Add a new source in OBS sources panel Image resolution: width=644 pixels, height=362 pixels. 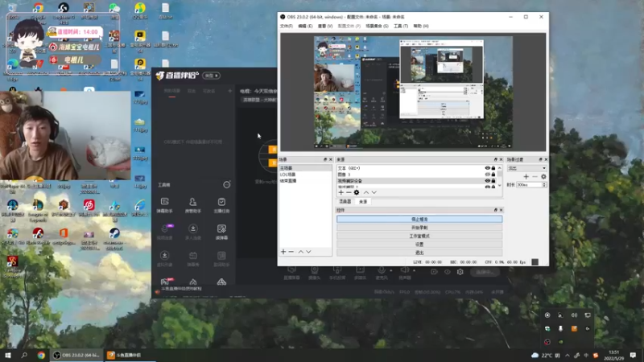[341, 192]
